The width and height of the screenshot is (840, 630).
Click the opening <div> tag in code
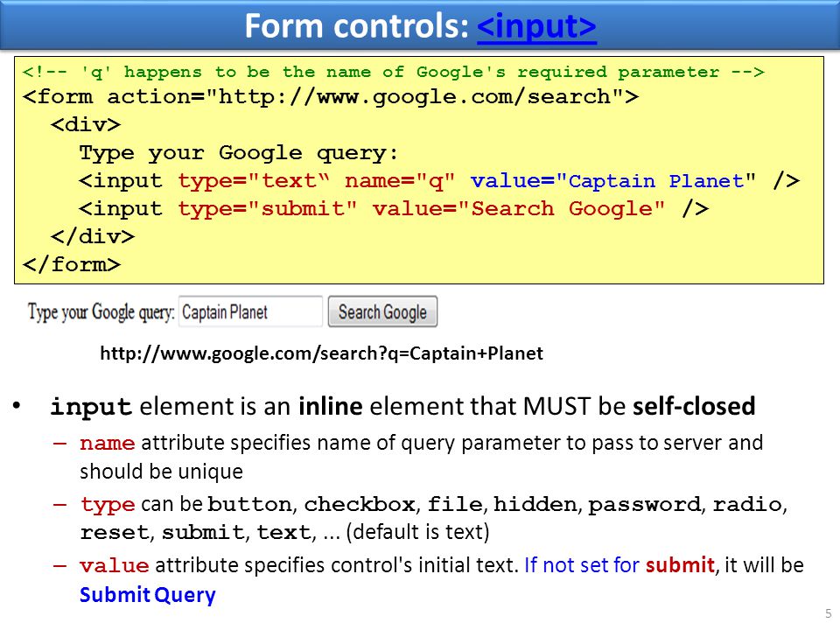tap(86, 125)
